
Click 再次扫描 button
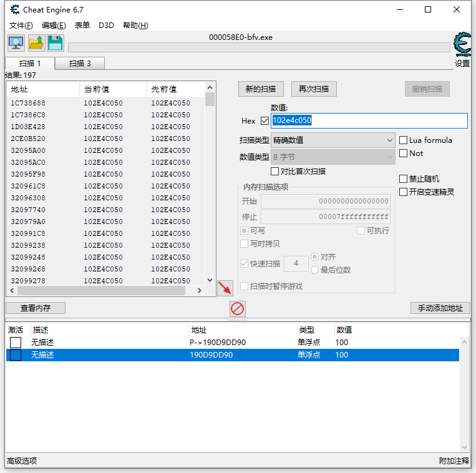point(314,89)
